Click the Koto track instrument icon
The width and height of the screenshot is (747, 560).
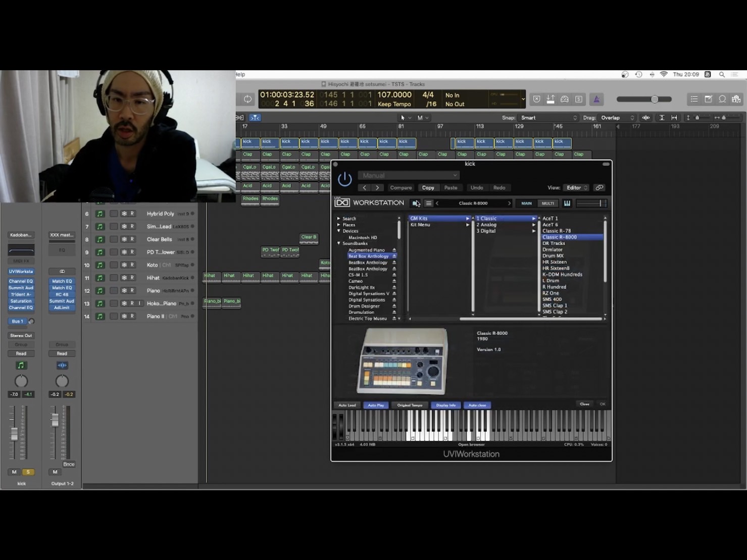[x=100, y=265]
